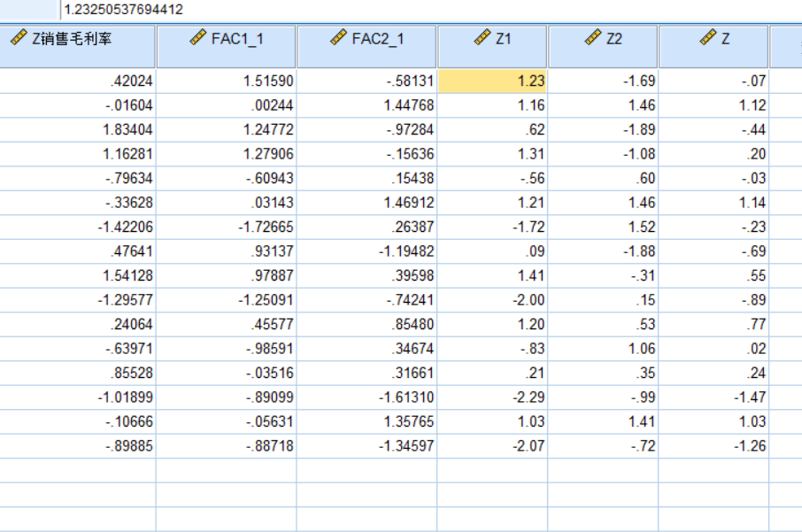This screenshot has height=532, width=802.
Task: Select Z2 cell -1.08
Action: 603,154
